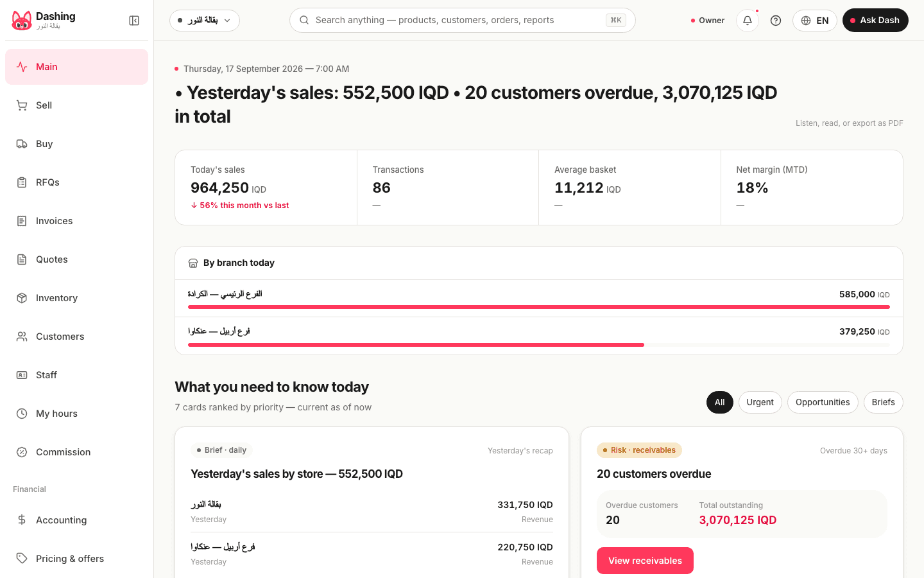Select the Briefs filter chip
924x578 pixels.
coord(884,402)
